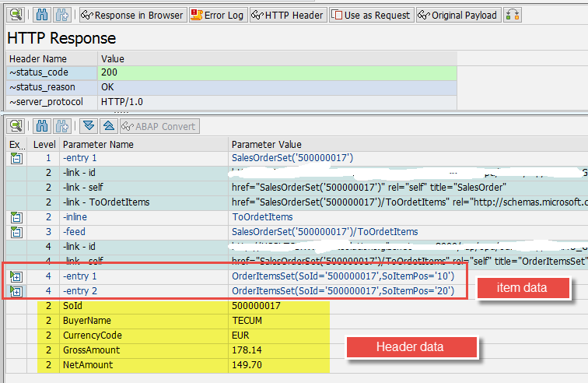Screen dimensions: 588x383
Task: View the Original Payload
Action: pos(457,15)
